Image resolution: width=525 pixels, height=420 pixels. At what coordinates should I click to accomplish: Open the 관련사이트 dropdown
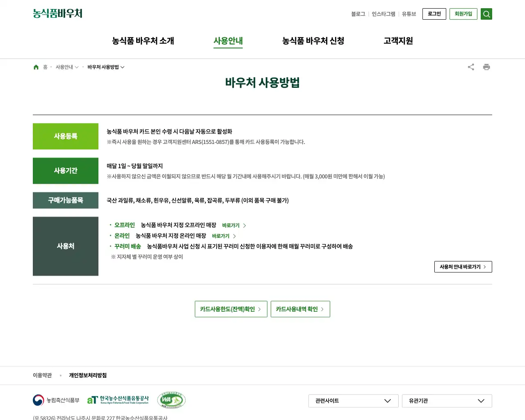tap(353, 401)
